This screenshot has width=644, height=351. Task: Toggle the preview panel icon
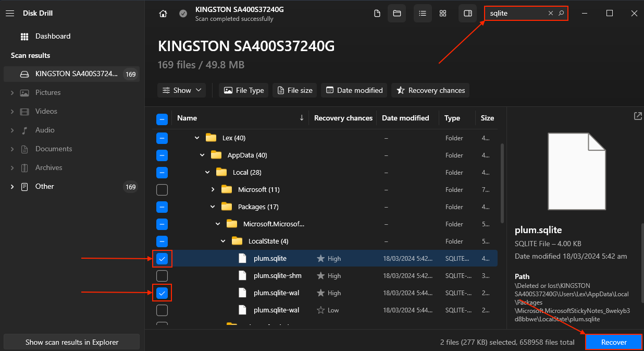coord(467,14)
